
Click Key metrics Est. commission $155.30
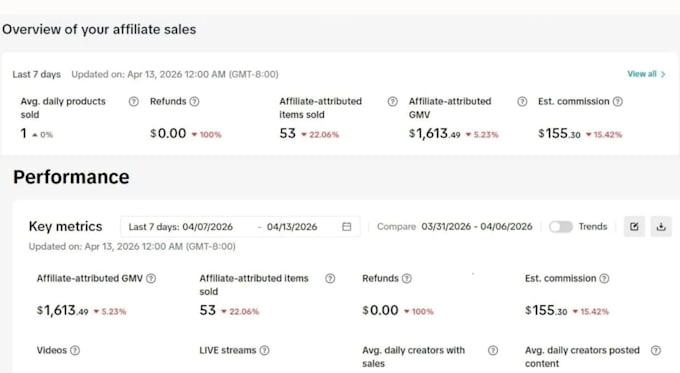point(546,311)
